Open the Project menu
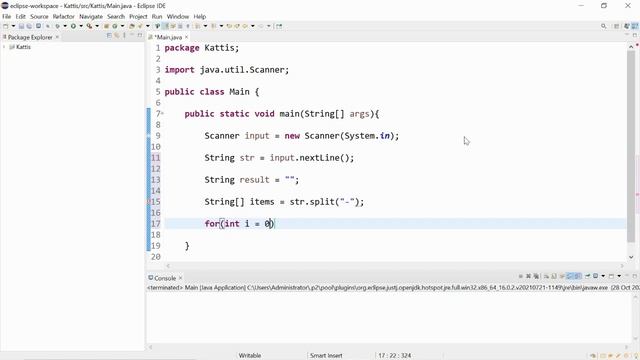640x360 pixels. tap(138, 16)
